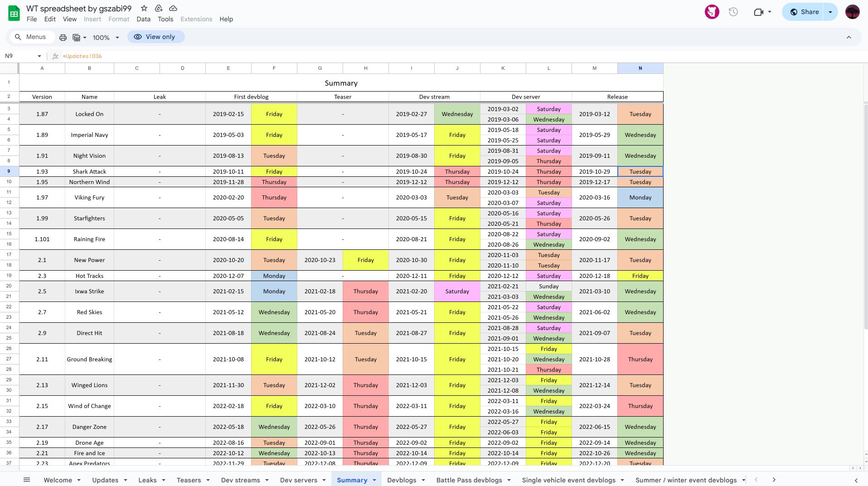This screenshot has height=486, width=868.
Task: Expand the Share button dropdown arrow
Action: coord(830,12)
